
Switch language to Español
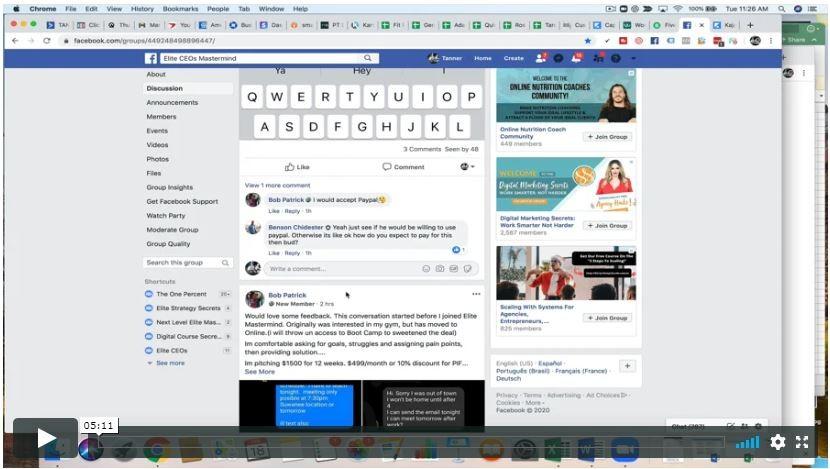(550, 364)
